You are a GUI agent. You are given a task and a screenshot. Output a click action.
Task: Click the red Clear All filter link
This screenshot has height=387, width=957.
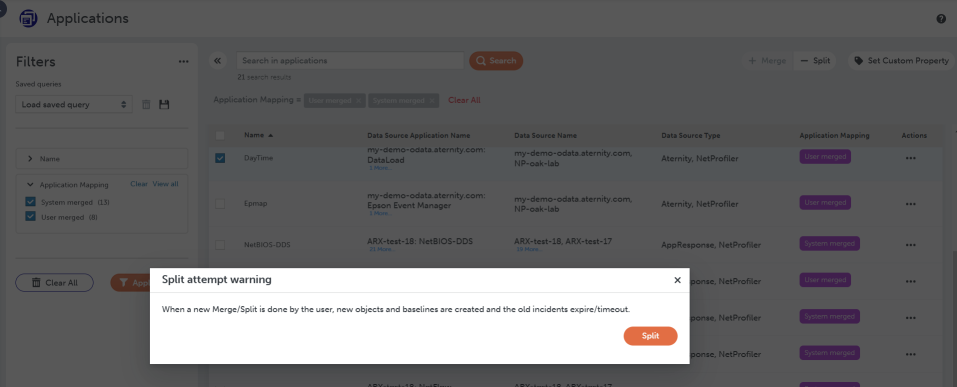tap(464, 100)
